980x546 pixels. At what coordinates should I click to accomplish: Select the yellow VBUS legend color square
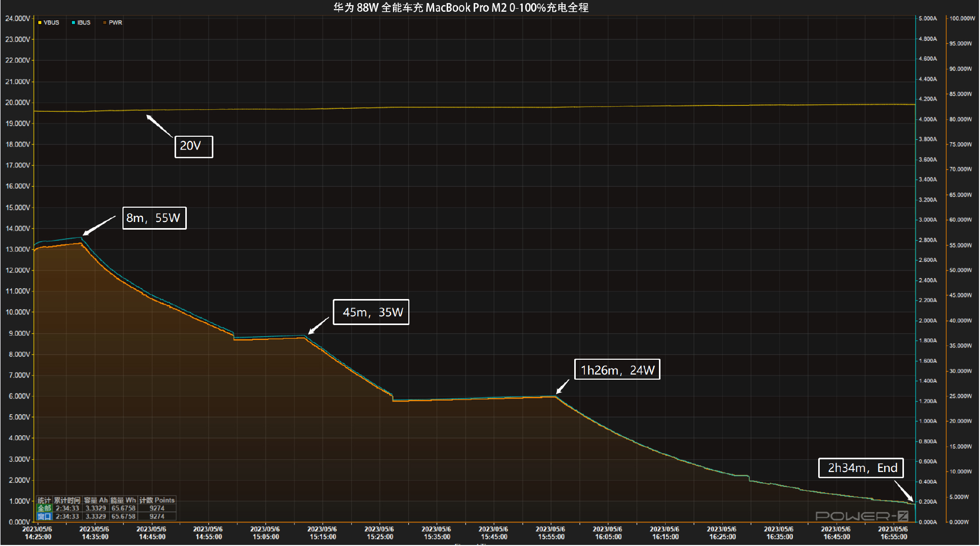click(x=40, y=22)
